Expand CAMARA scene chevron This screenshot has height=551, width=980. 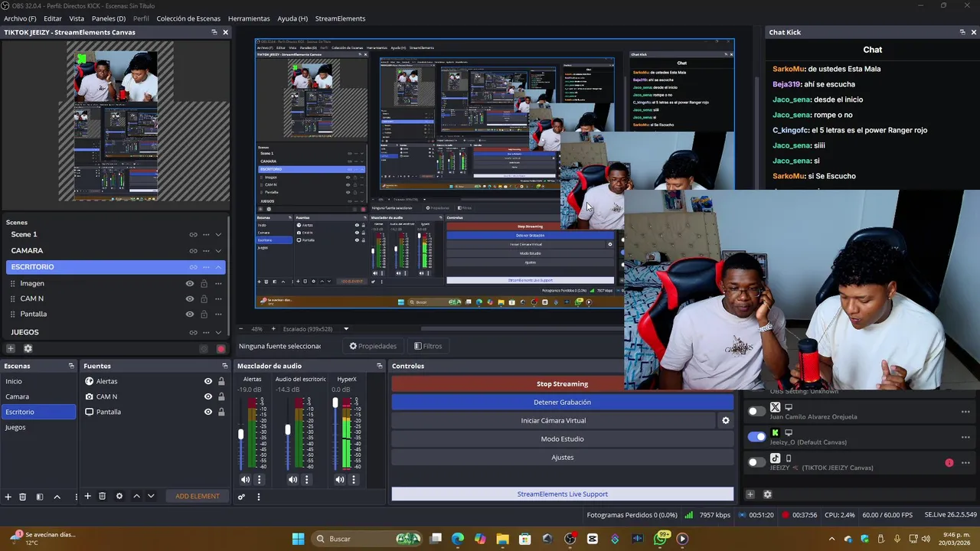coord(218,251)
